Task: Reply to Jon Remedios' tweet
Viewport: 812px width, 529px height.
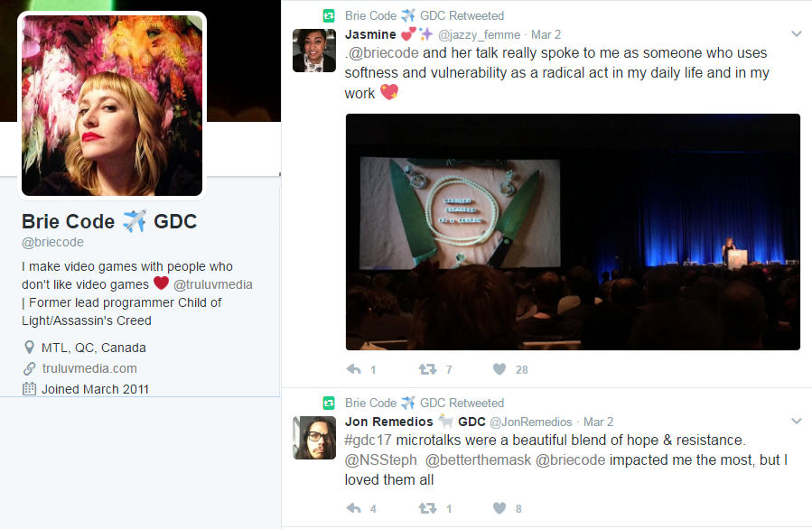Action: (x=354, y=507)
